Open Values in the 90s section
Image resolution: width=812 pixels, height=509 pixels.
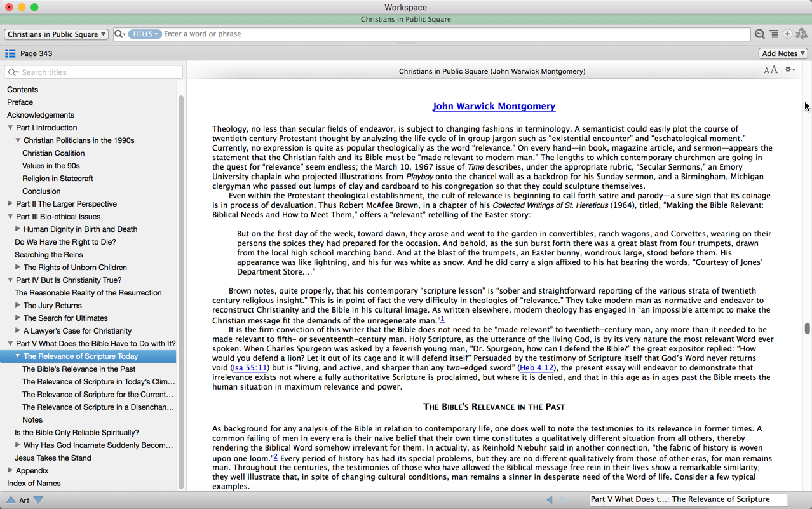coord(51,166)
